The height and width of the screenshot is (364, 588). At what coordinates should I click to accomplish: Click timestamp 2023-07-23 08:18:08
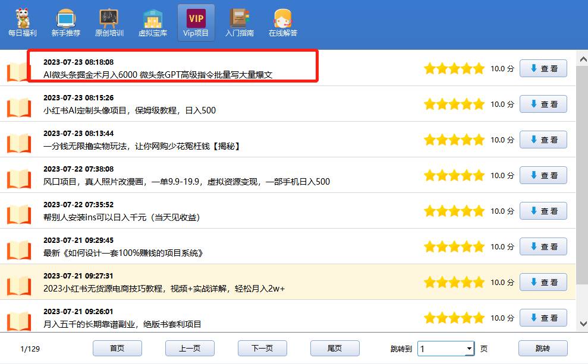click(x=78, y=62)
